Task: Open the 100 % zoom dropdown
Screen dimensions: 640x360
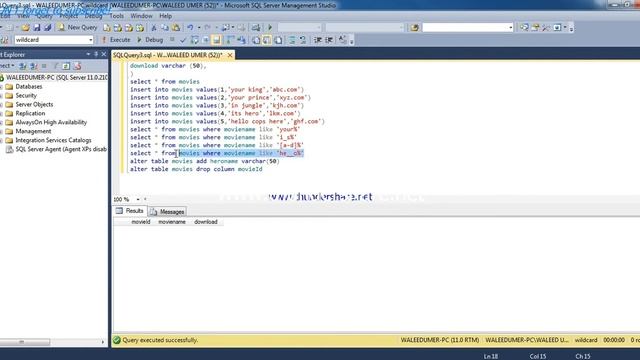Action: [x=138, y=199]
